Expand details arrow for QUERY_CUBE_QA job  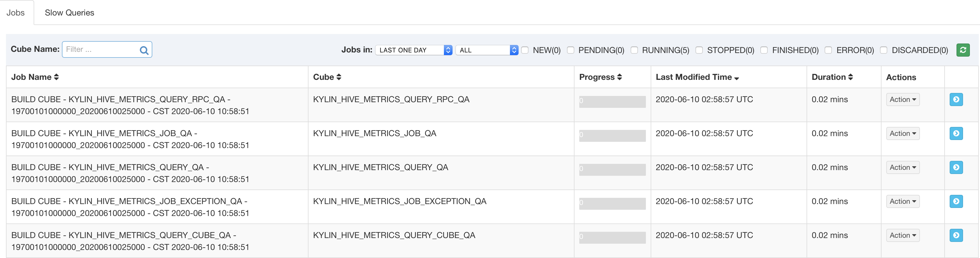click(956, 235)
